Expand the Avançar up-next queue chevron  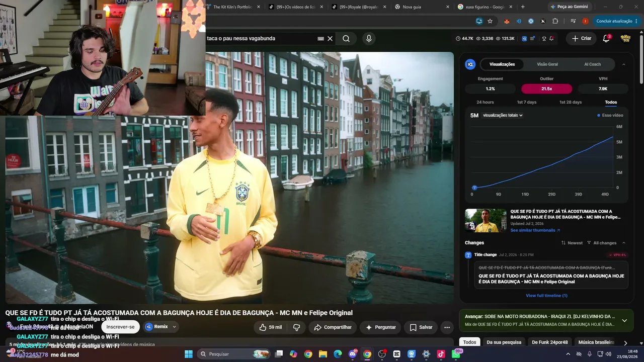coord(624,320)
